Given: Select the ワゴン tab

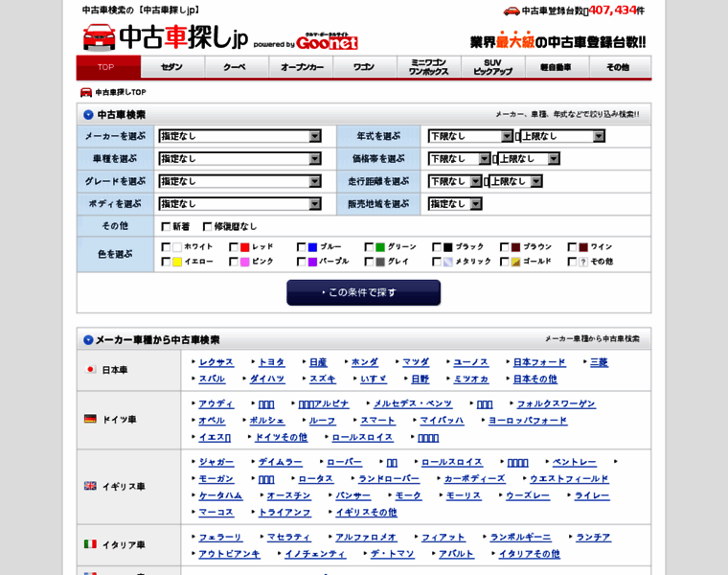Looking at the screenshot, I should 365,67.
